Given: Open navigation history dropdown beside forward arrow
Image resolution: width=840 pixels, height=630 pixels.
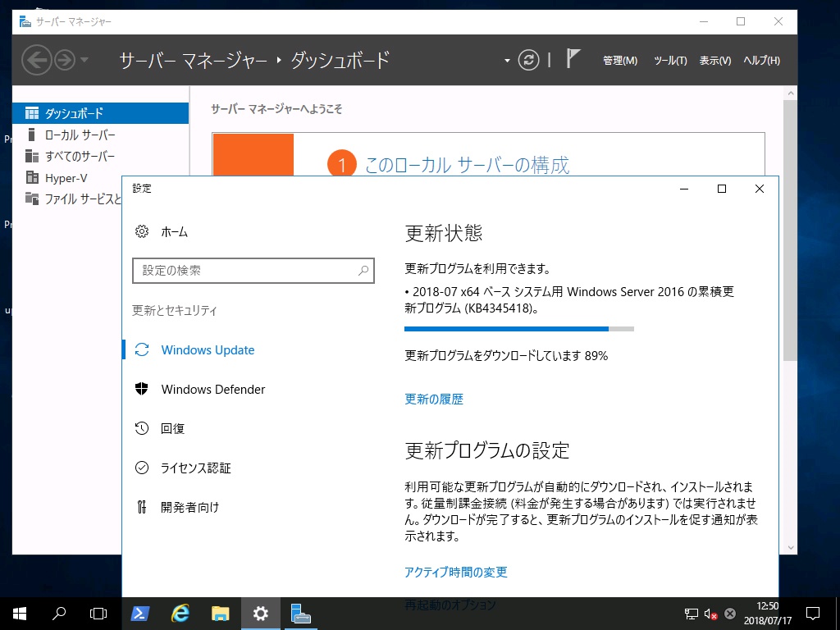Looking at the screenshot, I should pos(84,60).
